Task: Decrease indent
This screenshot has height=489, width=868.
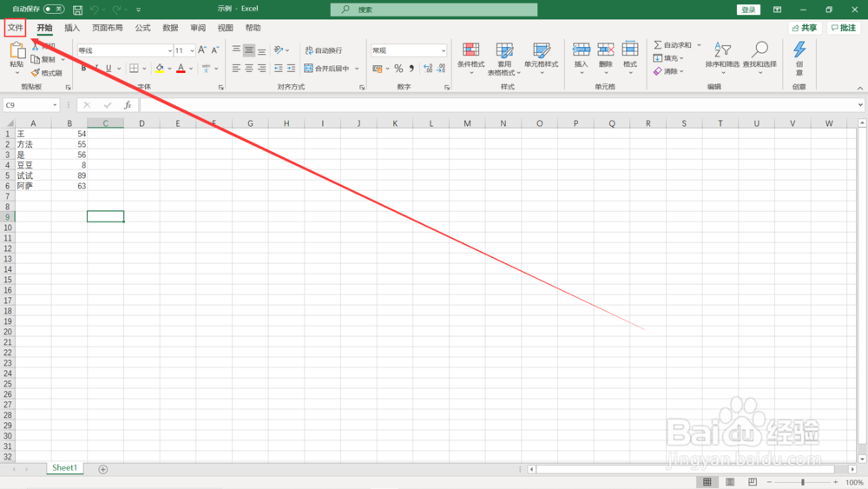Action: [x=278, y=68]
